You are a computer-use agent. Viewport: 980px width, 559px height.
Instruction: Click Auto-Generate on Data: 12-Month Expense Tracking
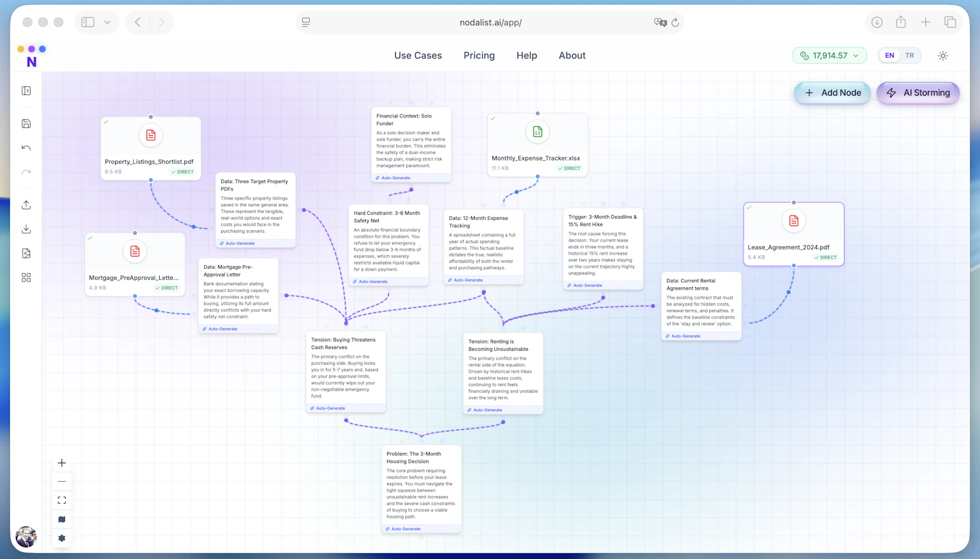click(x=466, y=280)
